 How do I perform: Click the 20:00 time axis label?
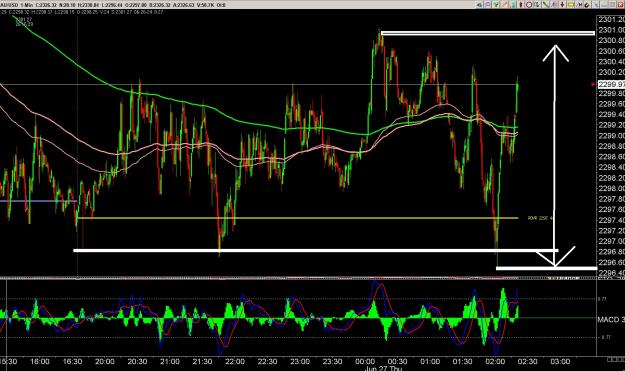[x=105, y=361]
